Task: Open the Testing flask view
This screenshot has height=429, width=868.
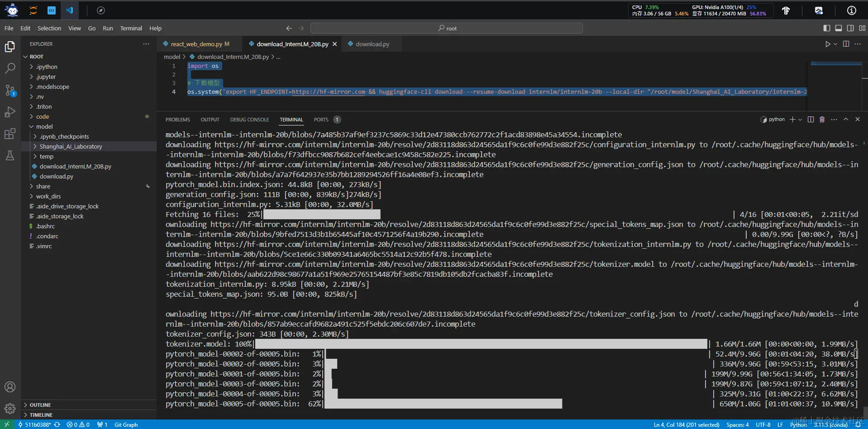Action: 10,155
